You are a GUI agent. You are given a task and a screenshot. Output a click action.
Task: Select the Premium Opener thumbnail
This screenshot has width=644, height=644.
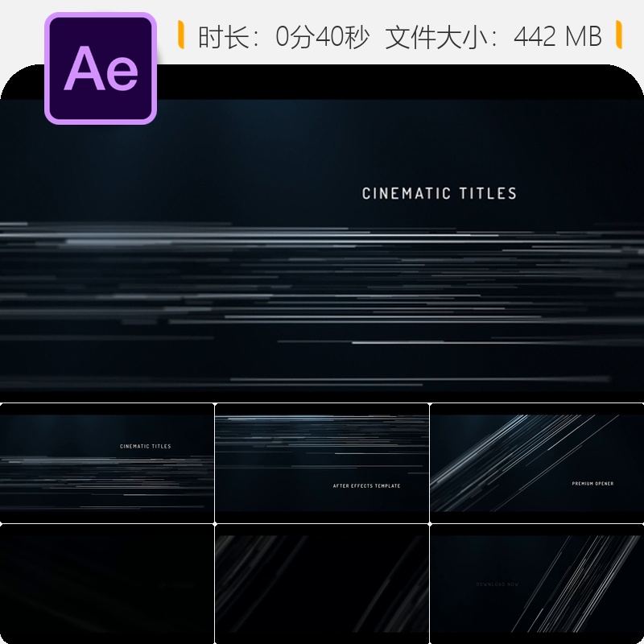point(537,463)
